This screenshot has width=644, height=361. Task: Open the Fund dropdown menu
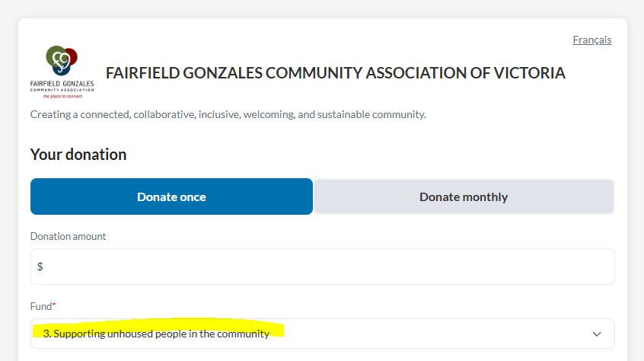point(322,334)
